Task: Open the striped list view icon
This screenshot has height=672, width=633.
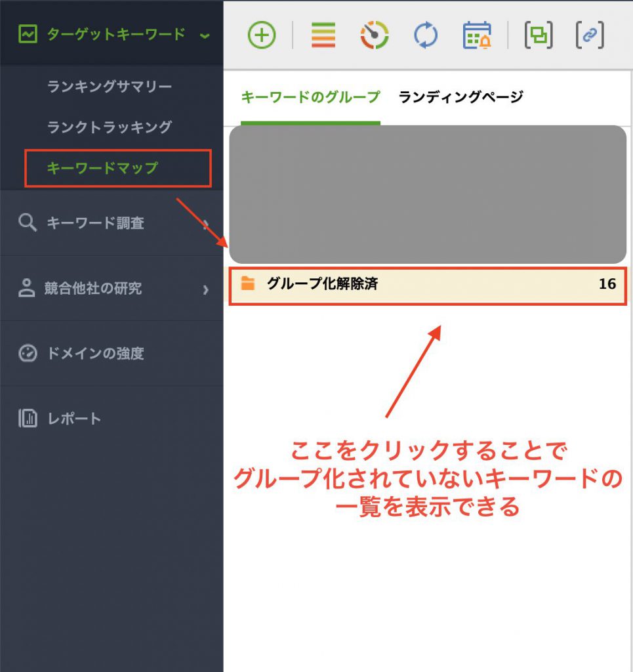Action: click(323, 35)
